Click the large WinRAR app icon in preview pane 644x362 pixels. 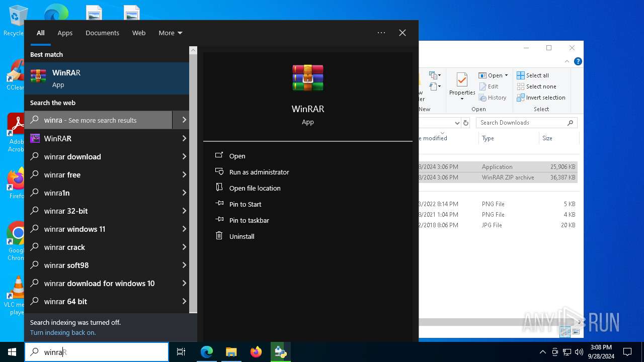click(x=308, y=78)
